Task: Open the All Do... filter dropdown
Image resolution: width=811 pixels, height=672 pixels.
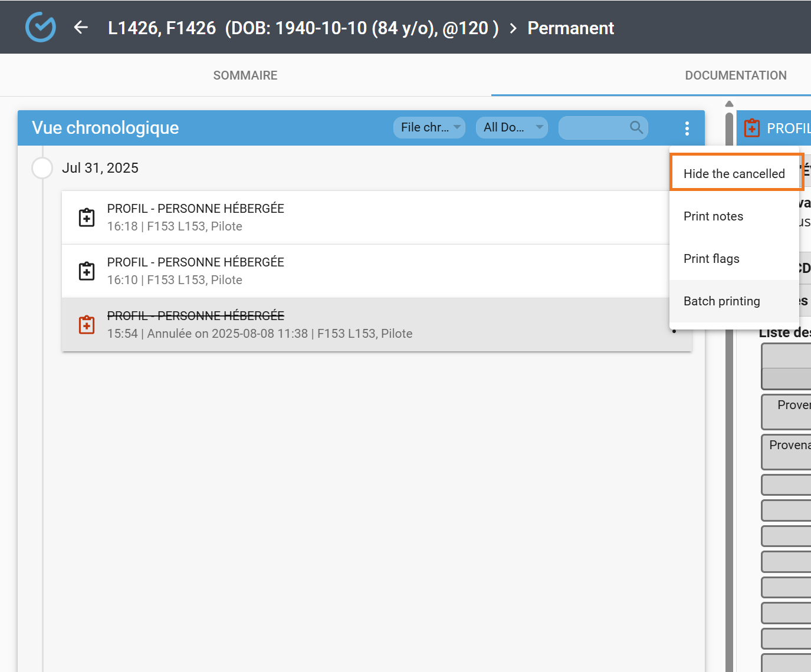Action: tap(511, 127)
